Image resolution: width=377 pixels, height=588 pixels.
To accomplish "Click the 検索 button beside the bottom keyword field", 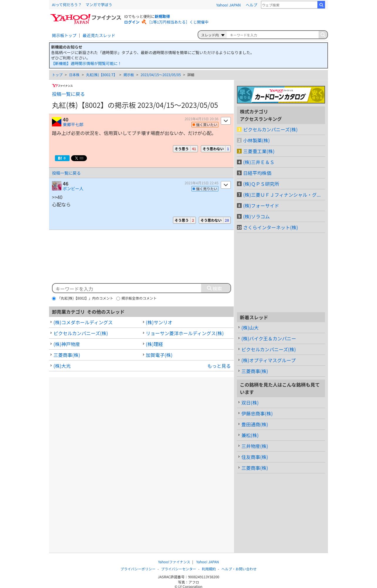I will click(x=216, y=288).
